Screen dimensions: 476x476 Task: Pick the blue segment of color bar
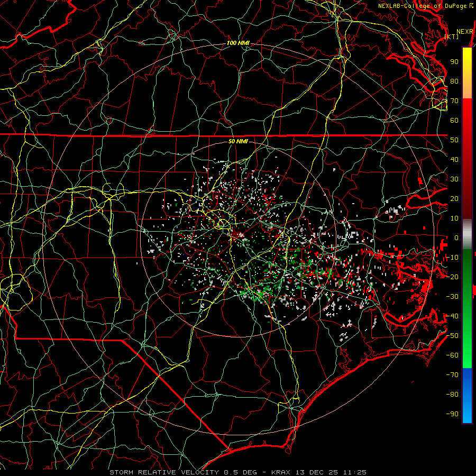click(x=467, y=396)
